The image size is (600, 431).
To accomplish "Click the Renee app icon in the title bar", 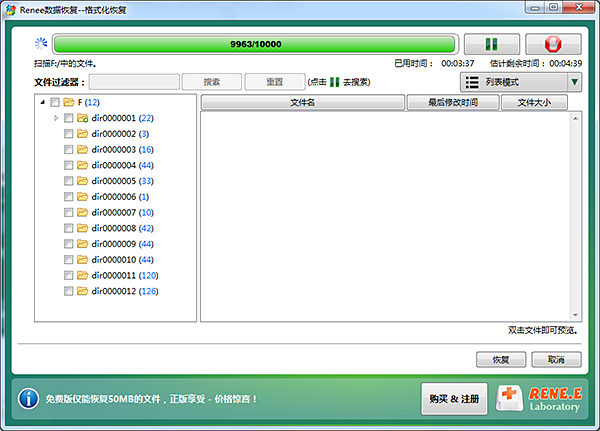I will [x=11, y=10].
